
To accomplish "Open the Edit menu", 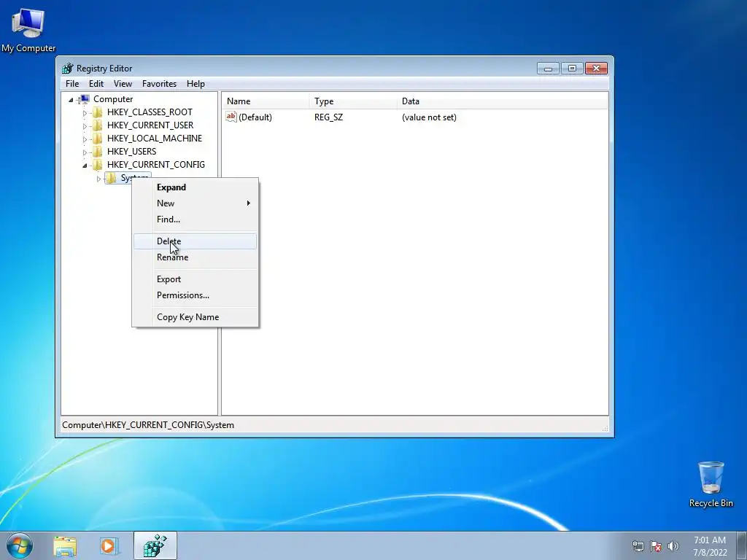I will [x=96, y=84].
